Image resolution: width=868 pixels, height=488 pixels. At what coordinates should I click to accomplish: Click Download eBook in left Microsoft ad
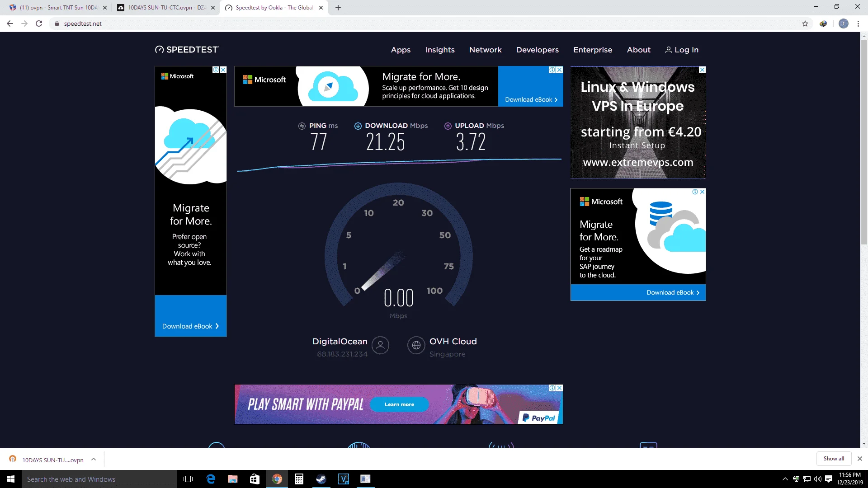coord(191,326)
